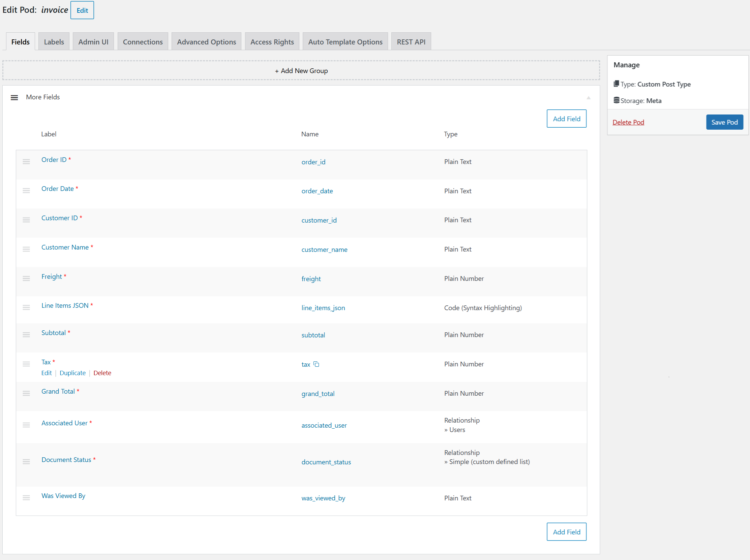Click the drag handle for Order ID row
Screen dimensions: 750x560
click(26, 162)
